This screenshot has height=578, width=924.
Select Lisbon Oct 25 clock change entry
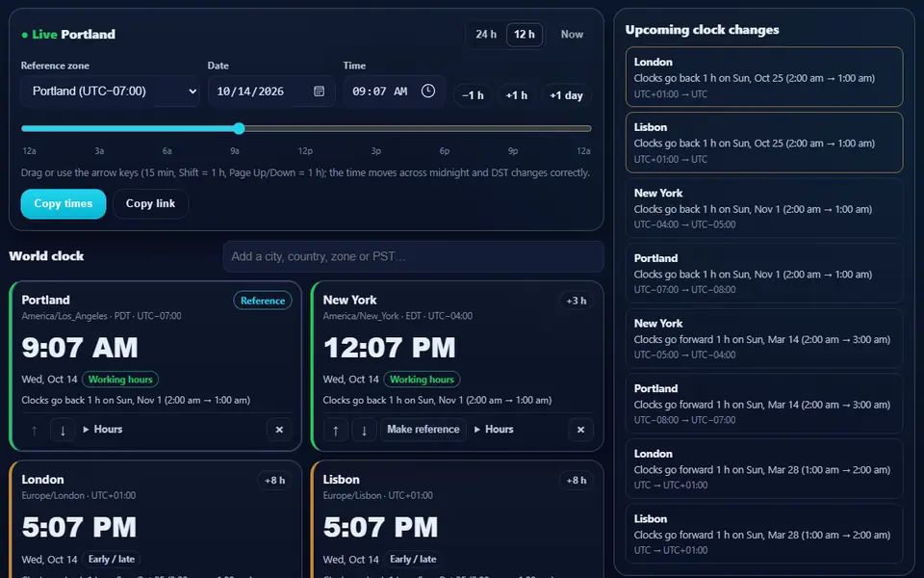click(x=764, y=143)
